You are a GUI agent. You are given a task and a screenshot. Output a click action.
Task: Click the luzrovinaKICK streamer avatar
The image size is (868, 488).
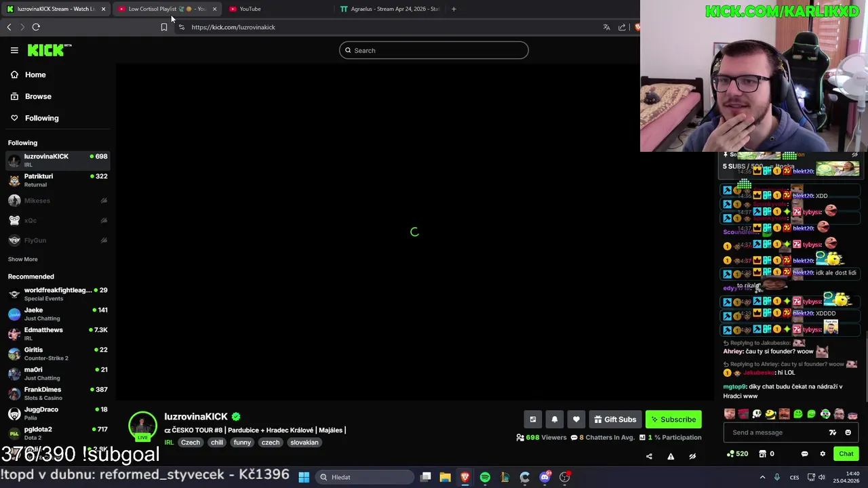click(x=142, y=426)
